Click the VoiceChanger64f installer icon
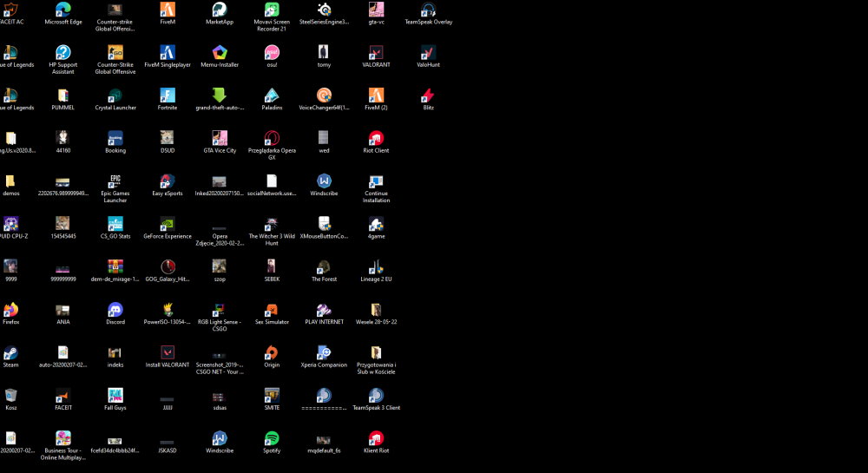This screenshot has height=473, width=868. [x=324, y=95]
